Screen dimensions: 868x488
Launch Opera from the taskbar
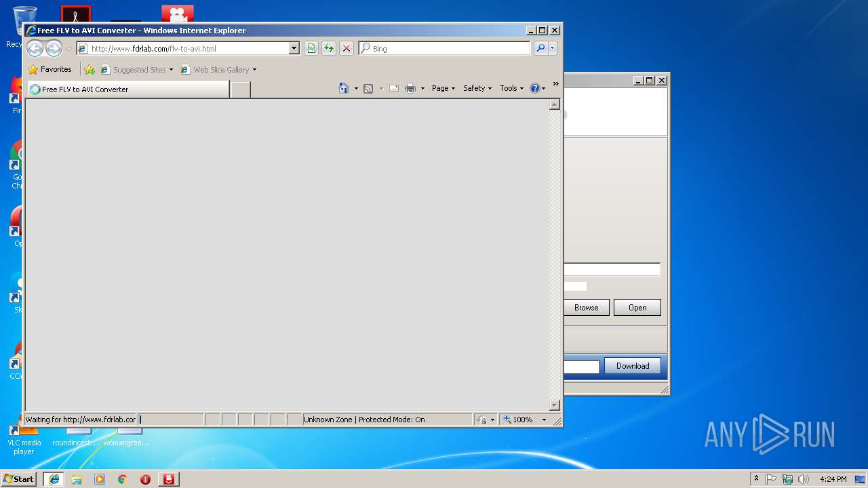(x=145, y=479)
